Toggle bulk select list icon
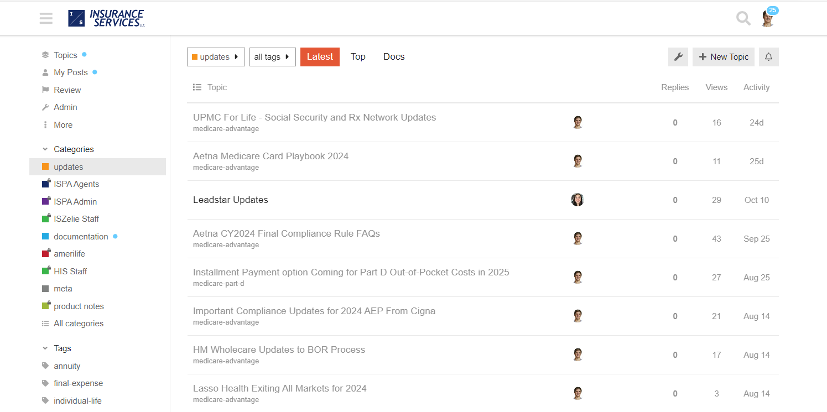 197,87
